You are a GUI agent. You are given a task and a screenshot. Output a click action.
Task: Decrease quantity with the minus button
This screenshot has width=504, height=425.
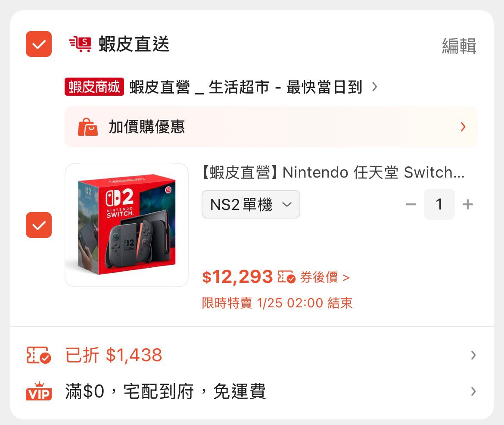click(411, 204)
